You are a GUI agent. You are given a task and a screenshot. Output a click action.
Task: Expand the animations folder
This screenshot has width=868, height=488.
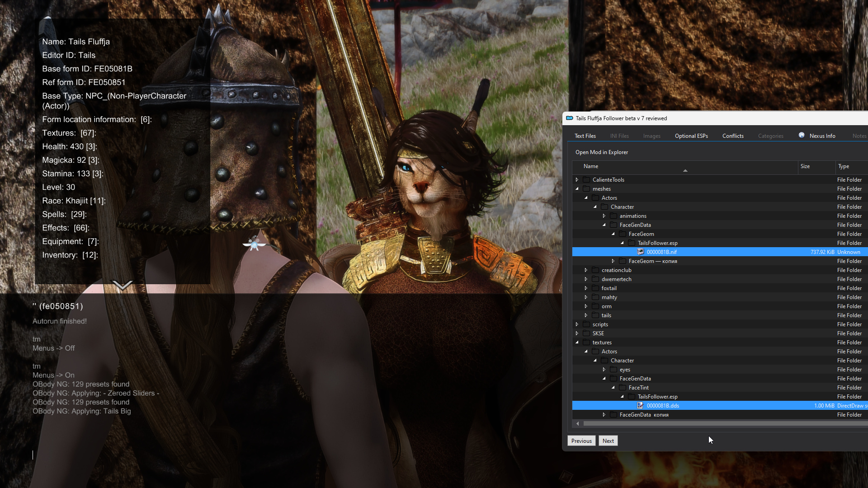(x=604, y=216)
